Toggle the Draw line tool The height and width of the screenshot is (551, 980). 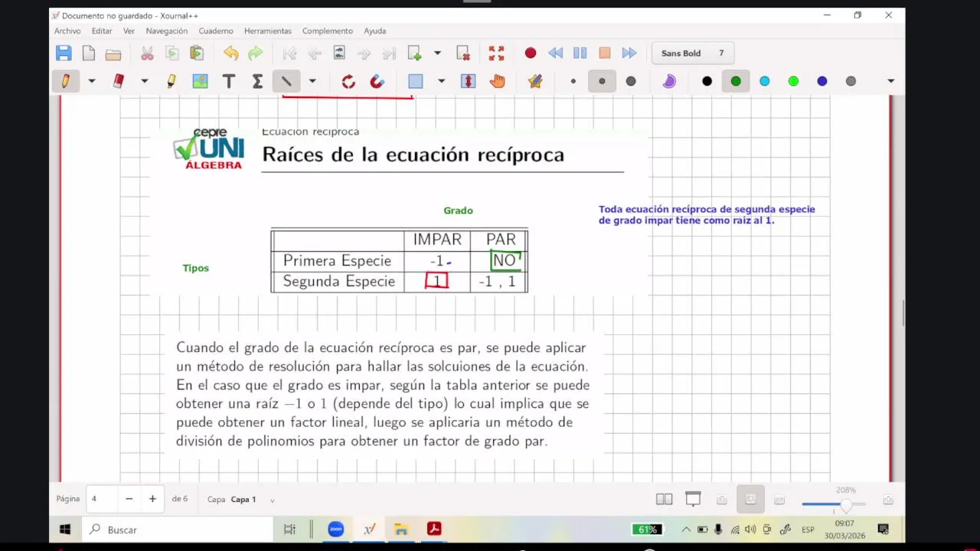pyautogui.click(x=286, y=81)
